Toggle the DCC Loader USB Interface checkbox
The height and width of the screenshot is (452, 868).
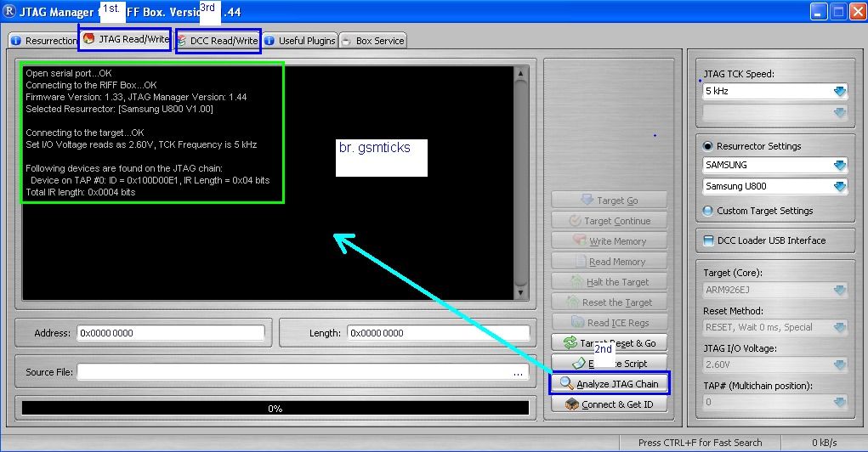[x=708, y=240]
